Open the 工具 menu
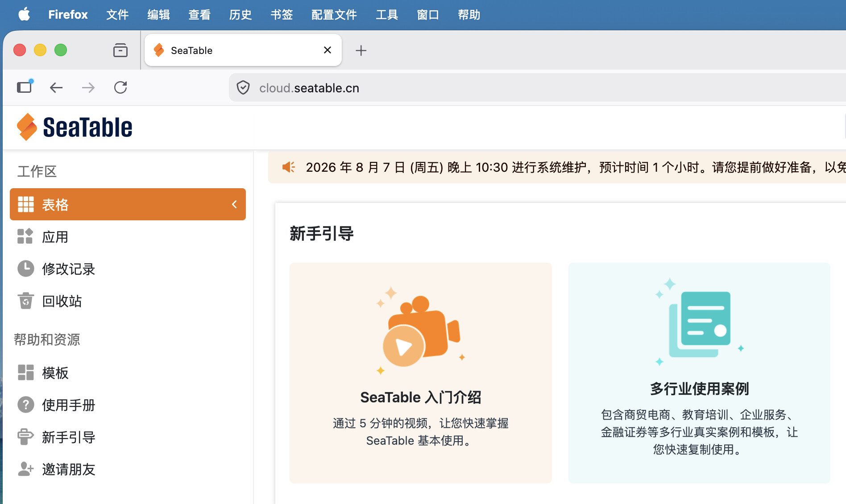846x504 pixels. (x=387, y=15)
